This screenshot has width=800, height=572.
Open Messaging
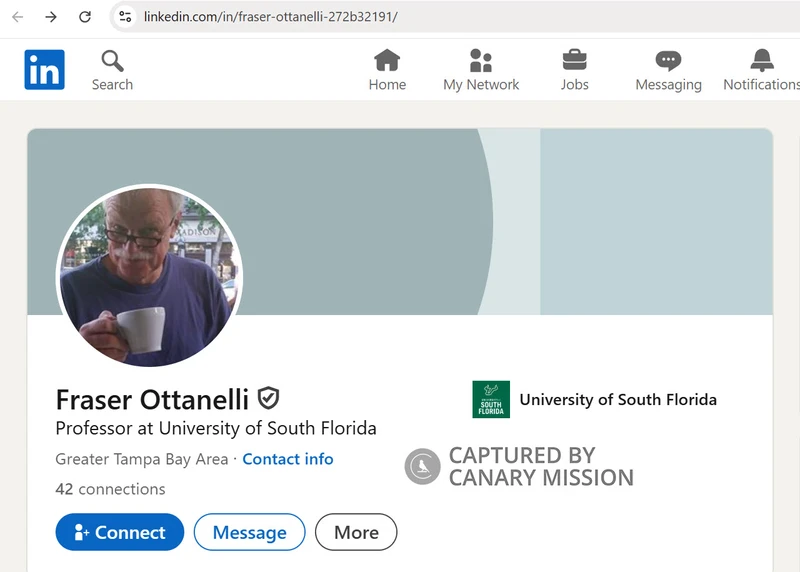coord(668,70)
